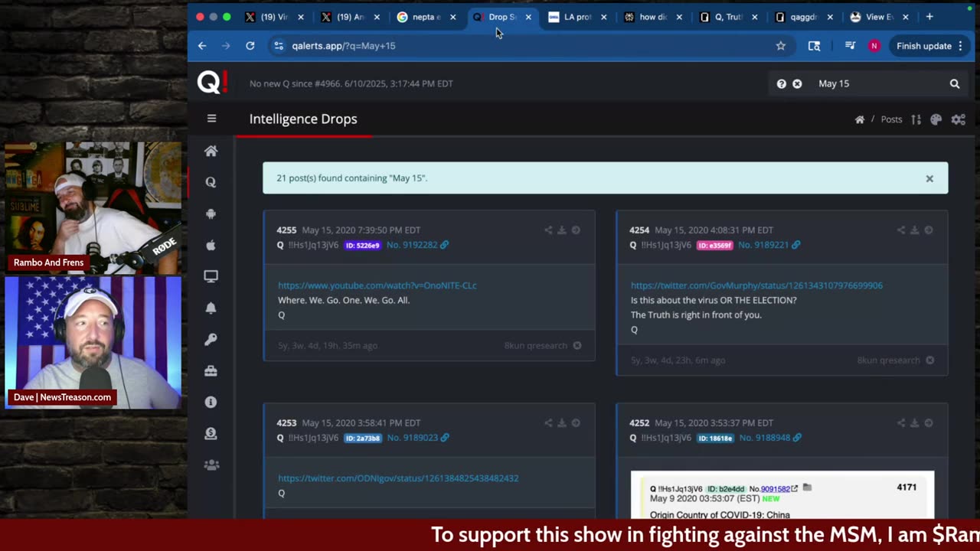The image size is (980, 551).
Task: Click the magnifier search icon
Action: [955, 83]
